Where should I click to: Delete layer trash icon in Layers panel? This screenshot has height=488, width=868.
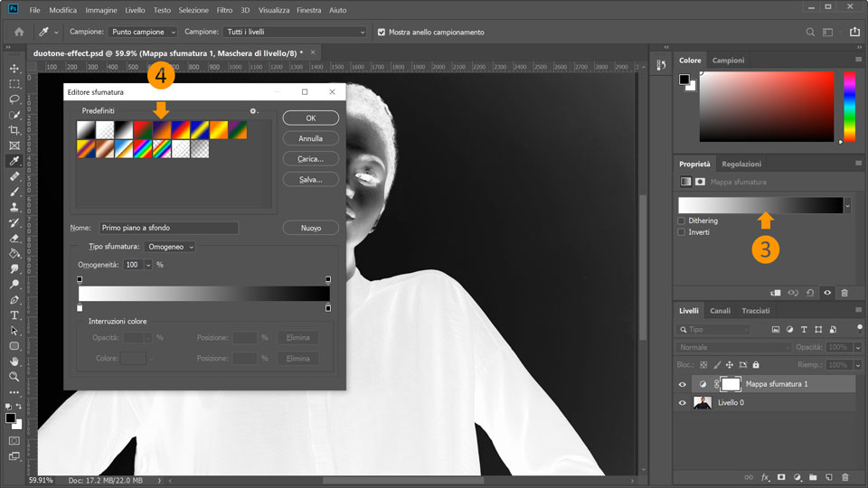[x=844, y=477]
